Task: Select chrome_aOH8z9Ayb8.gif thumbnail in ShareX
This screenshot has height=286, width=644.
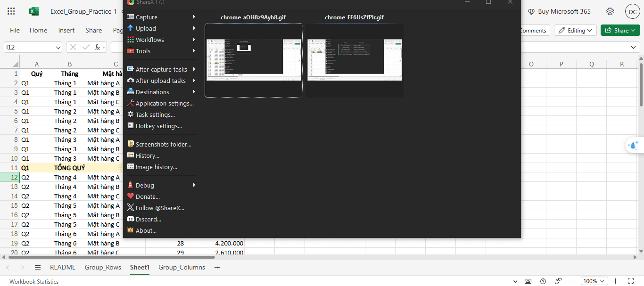Action: pyautogui.click(x=254, y=60)
